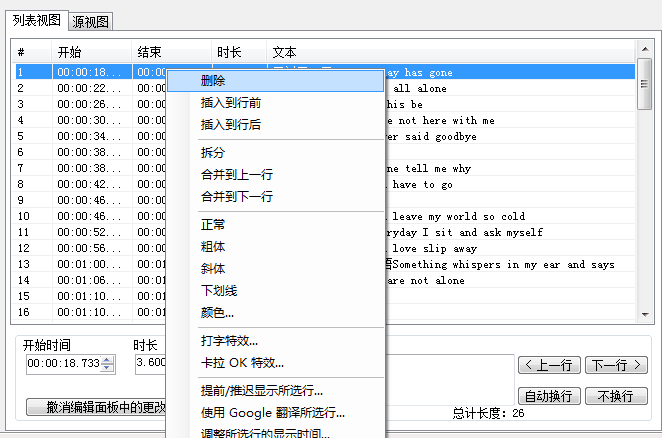Image resolution: width=662 pixels, height=438 pixels.
Task: Select row 13 'Something whispers in my ear'
Action: pos(324,264)
